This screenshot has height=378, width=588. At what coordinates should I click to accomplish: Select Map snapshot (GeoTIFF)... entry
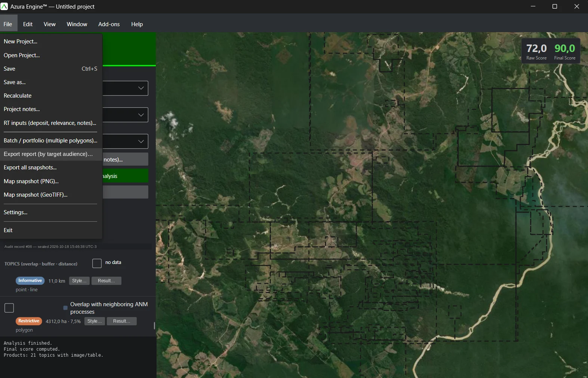click(51, 194)
